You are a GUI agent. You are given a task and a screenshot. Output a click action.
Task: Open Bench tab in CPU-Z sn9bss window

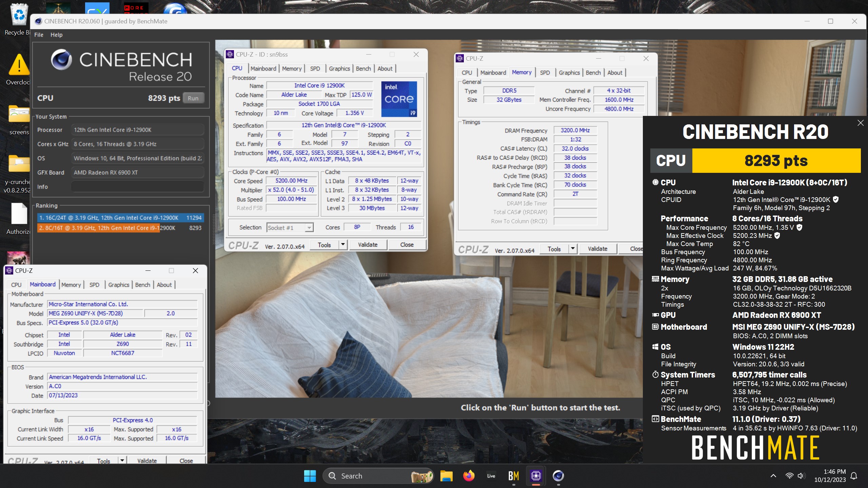coord(363,68)
